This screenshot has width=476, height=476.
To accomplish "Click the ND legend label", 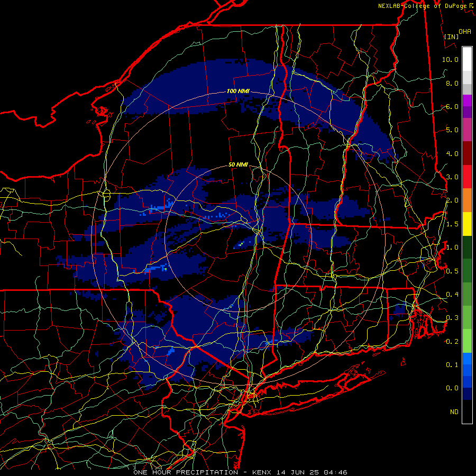I will click(454, 411).
